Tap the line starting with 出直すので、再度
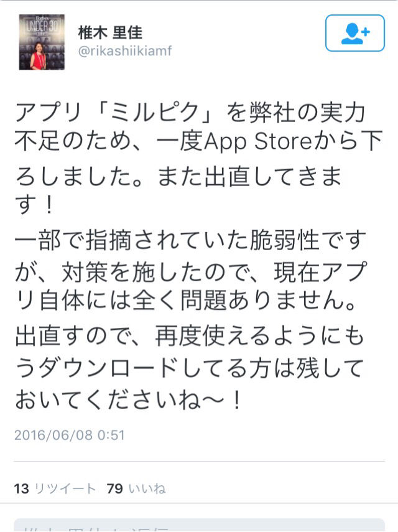 pos(190,335)
